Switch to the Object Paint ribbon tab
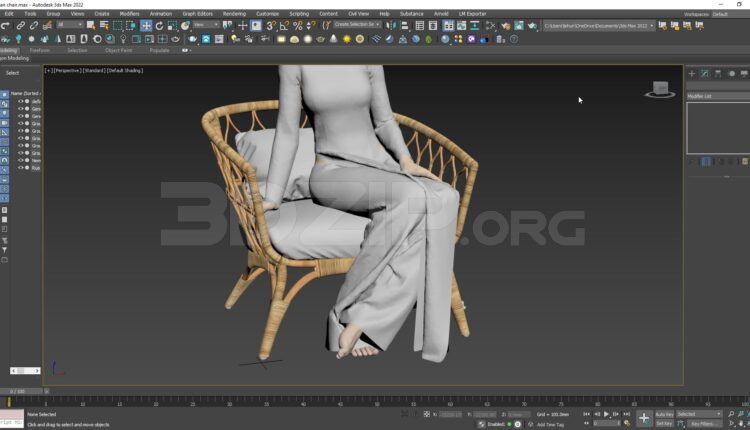 (119, 50)
